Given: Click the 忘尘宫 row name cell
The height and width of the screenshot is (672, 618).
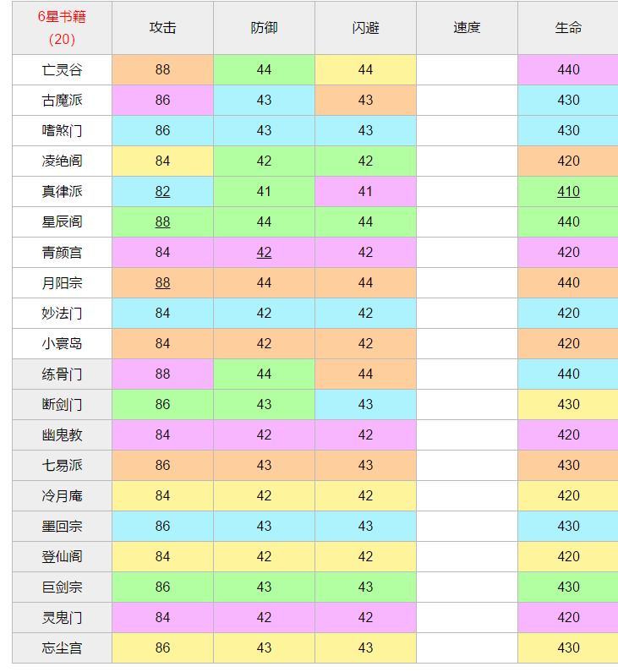Looking at the screenshot, I should click(63, 648).
